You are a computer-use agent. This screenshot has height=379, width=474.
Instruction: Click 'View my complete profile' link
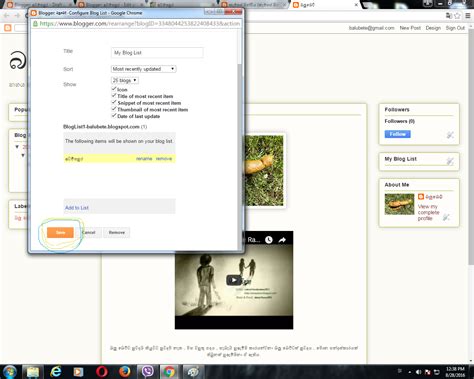pos(429,212)
